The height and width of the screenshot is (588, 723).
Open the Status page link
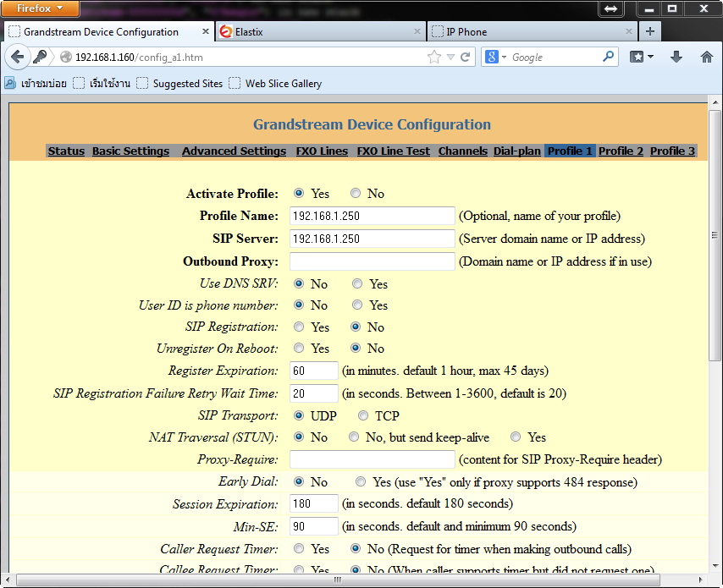(x=66, y=151)
